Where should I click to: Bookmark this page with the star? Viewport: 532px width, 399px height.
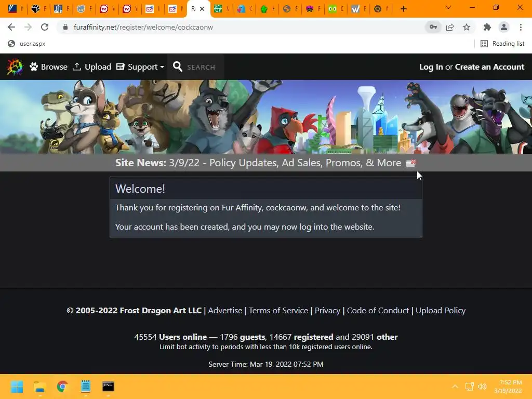coord(467,27)
